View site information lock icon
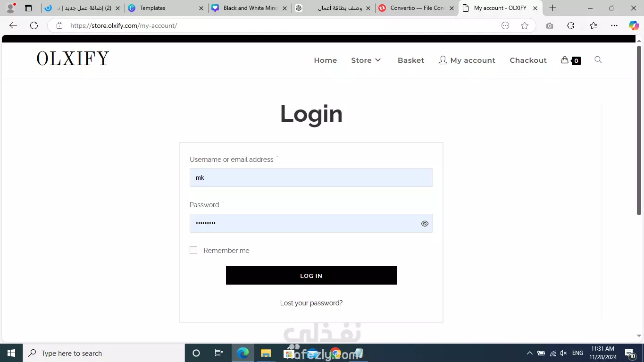The width and height of the screenshot is (644, 362). pyautogui.click(x=59, y=25)
